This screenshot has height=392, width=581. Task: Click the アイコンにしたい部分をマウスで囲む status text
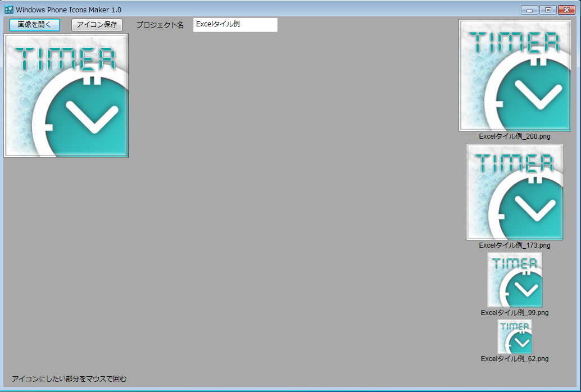(x=69, y=379)
